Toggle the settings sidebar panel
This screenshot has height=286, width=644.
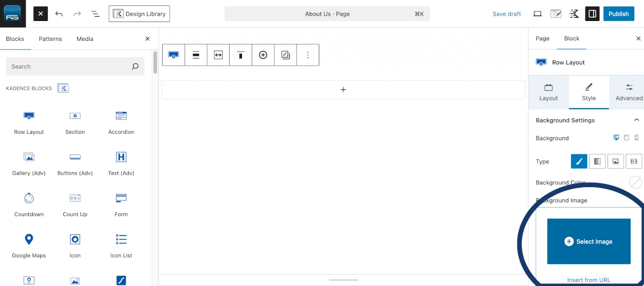tap(592, 14)
